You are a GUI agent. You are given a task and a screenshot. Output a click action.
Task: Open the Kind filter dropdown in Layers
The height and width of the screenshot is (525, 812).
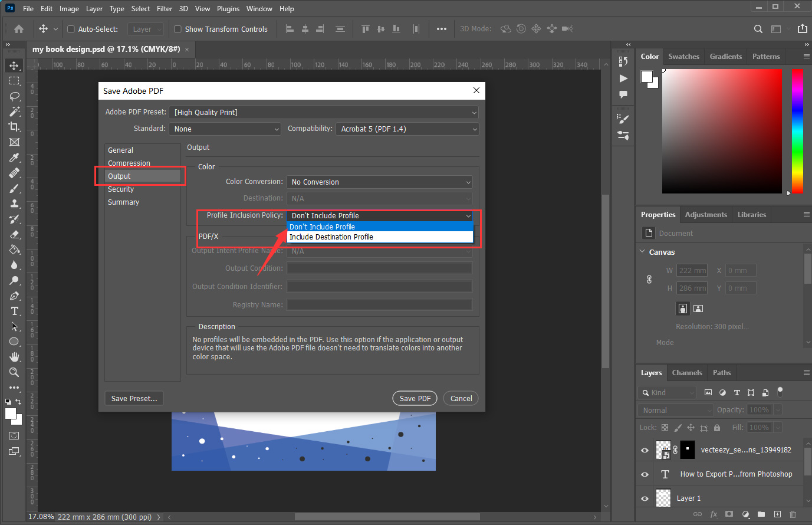pyautogui.click(x=668, y=392)
